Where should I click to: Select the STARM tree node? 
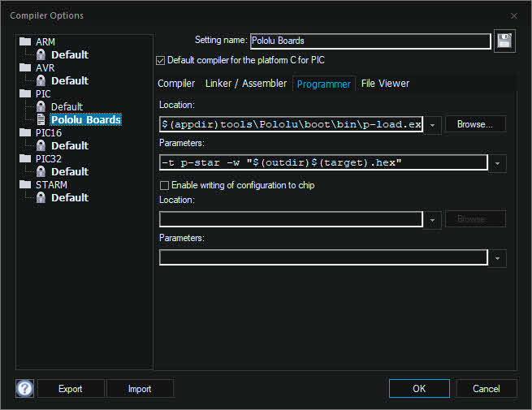pos(51,185)
